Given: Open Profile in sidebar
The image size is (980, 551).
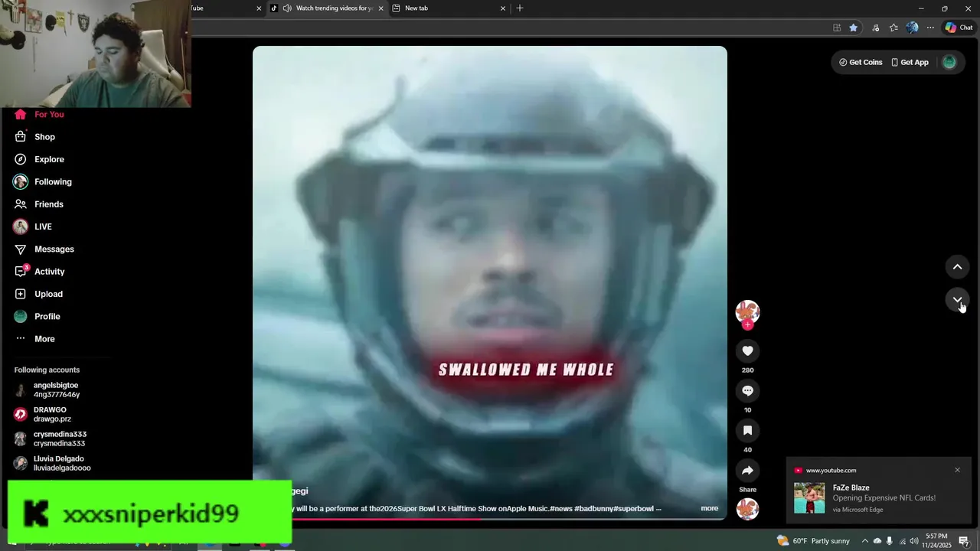Looking at the screenshot, I should pos(37,316).
